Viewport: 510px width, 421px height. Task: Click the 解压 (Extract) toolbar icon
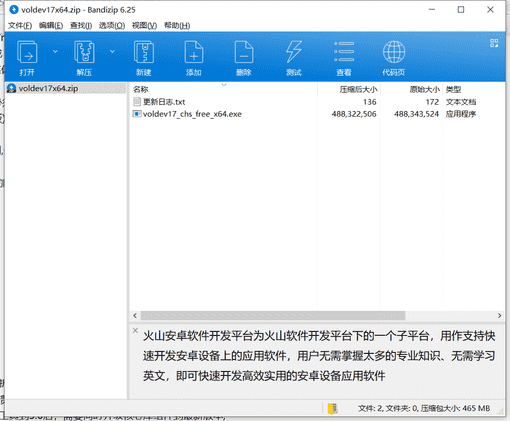[84, 52]
